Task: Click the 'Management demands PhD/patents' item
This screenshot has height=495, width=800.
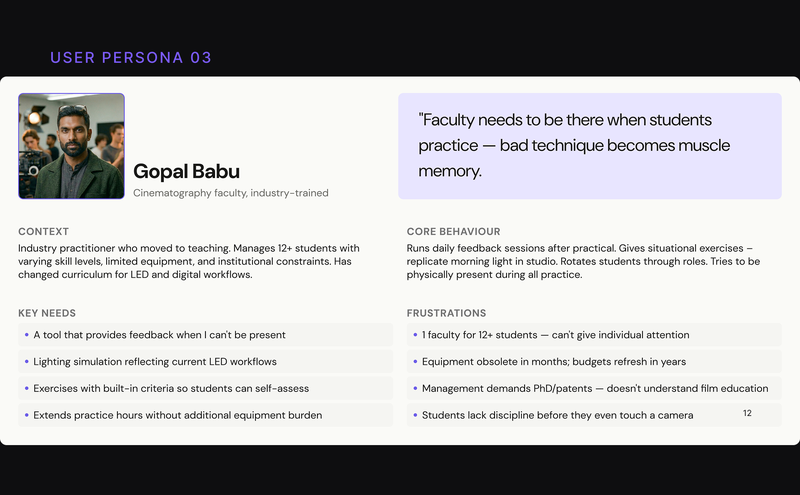Action: (x=594, y=388)
